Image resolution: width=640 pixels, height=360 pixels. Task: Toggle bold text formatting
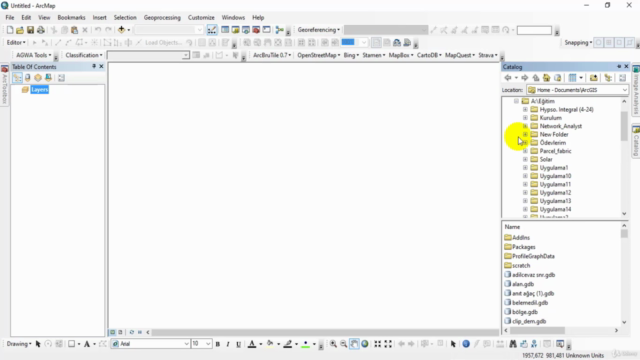point(218,344)
